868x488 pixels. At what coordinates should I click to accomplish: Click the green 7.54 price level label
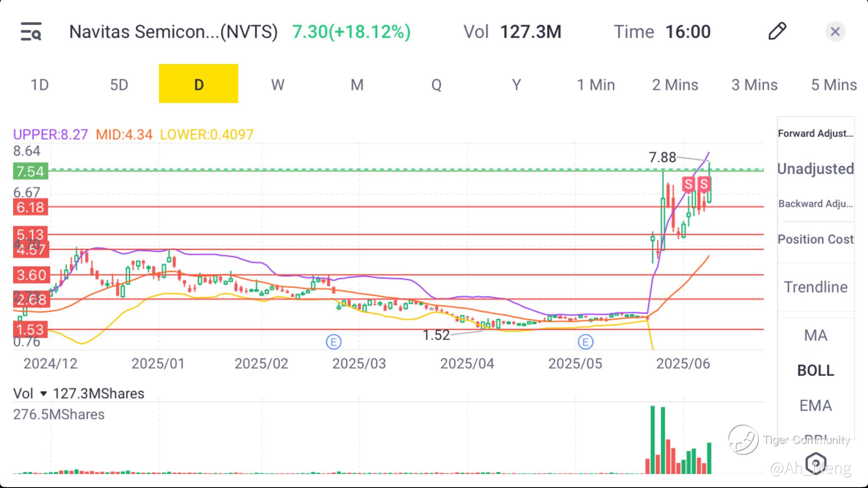click(x=30, y=172)
